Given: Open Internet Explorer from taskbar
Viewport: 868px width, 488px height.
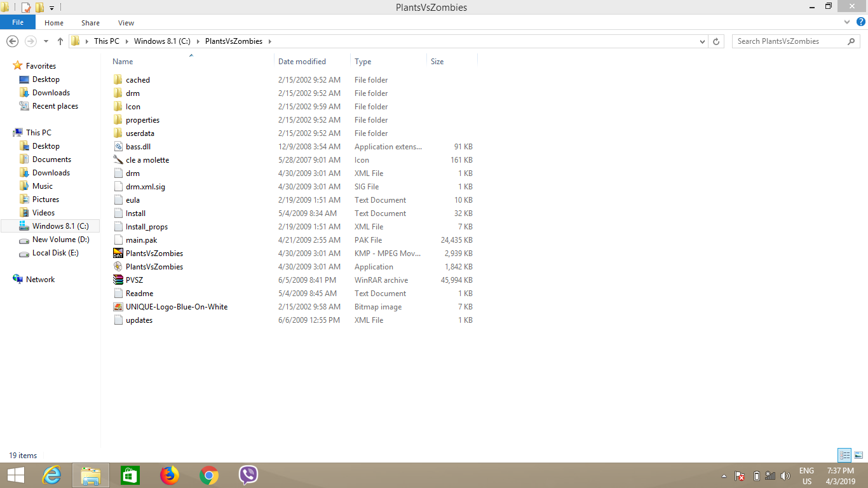Looking at the screenshot, I should [51, 475].
